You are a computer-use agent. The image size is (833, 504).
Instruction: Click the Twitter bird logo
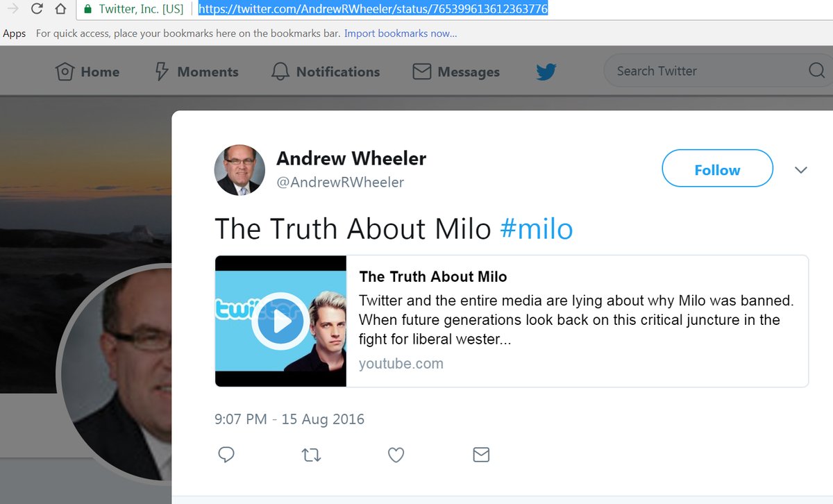pos(546,72)
